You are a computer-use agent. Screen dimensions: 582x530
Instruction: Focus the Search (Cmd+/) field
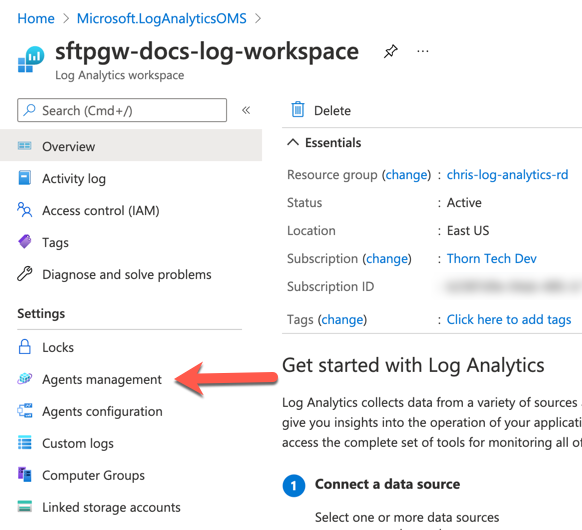pos(122,110)
